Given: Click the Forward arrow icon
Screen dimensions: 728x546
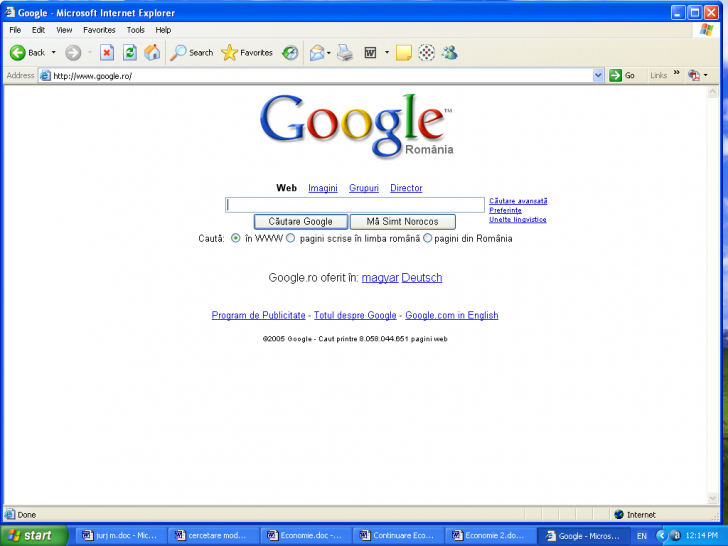Looking at the screenshot, I should click(73, 53).
